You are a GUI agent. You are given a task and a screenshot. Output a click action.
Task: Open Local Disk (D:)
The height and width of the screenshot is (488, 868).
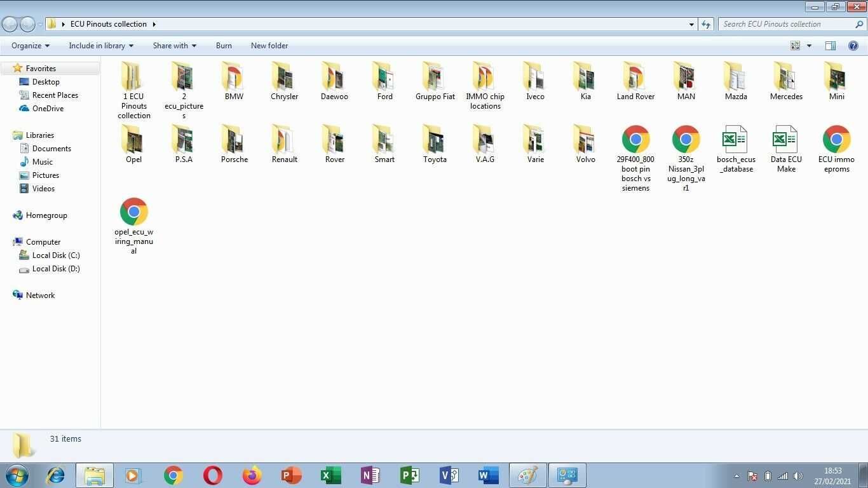pos(56,269)
